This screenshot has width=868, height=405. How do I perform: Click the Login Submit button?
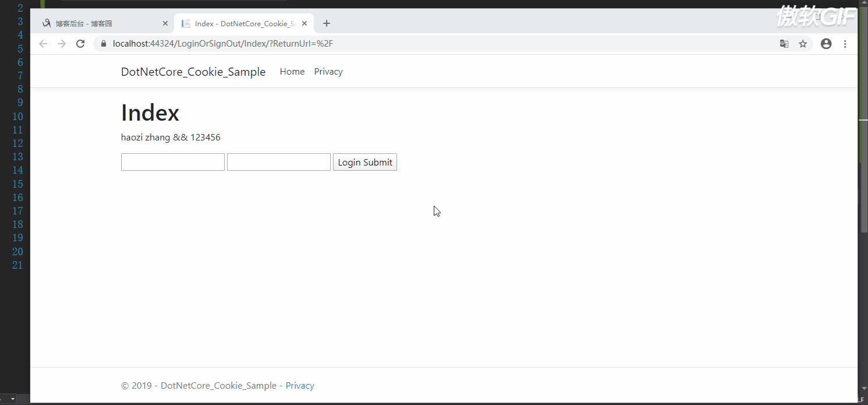[365, 162]
